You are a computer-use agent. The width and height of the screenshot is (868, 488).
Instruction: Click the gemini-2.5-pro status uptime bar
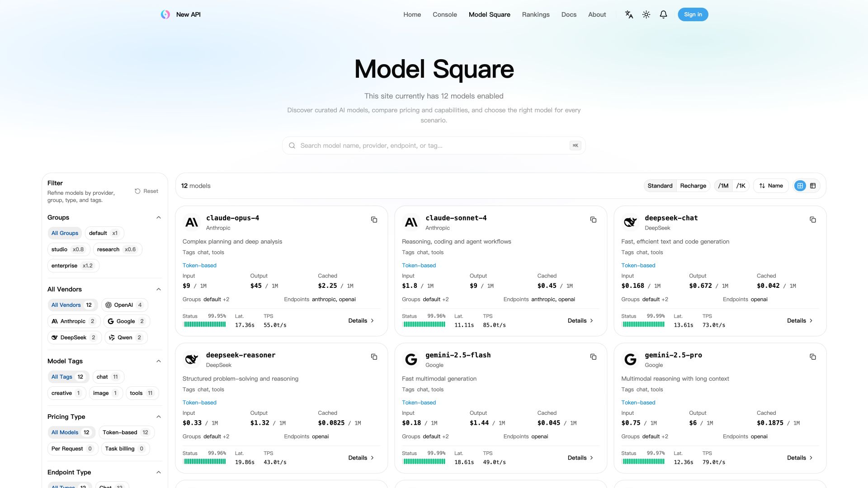pyautogui.click(x=643, y=462)
